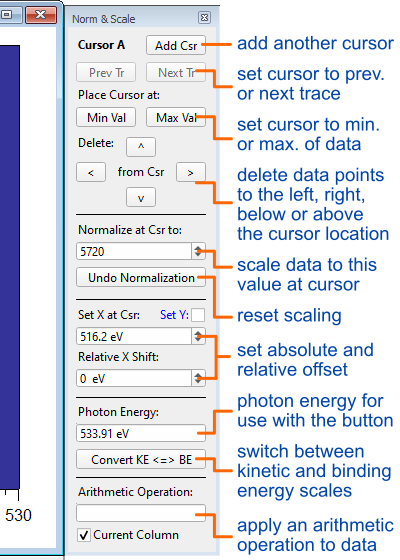Adjust Relative X Shift spinner arrows
This screenshot has height=560, width=400.
tap(198, 378)
